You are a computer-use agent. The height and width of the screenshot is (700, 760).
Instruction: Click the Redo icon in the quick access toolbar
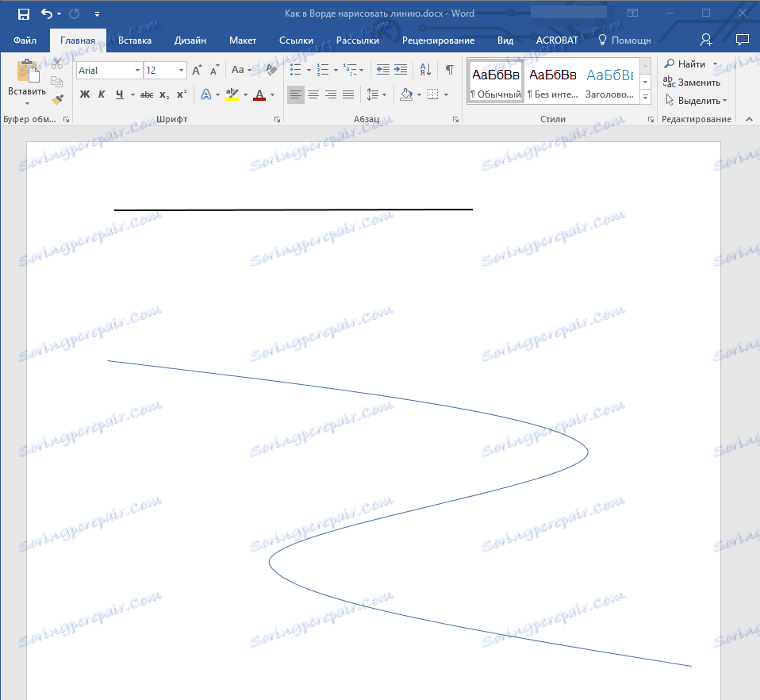pos(74,14)
